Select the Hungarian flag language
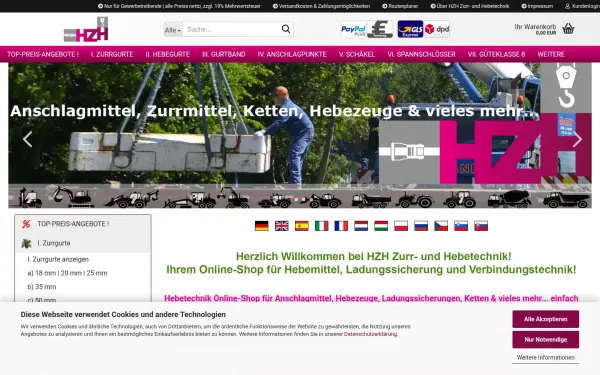The image size is (600, 375). 381,226
